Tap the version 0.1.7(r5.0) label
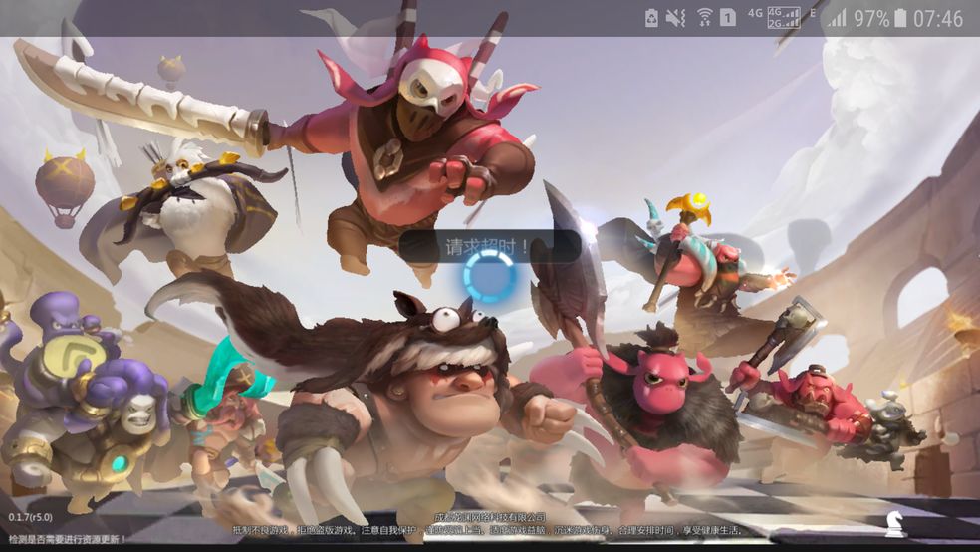This screenshot has width=980, height=552. coord(30,517)
